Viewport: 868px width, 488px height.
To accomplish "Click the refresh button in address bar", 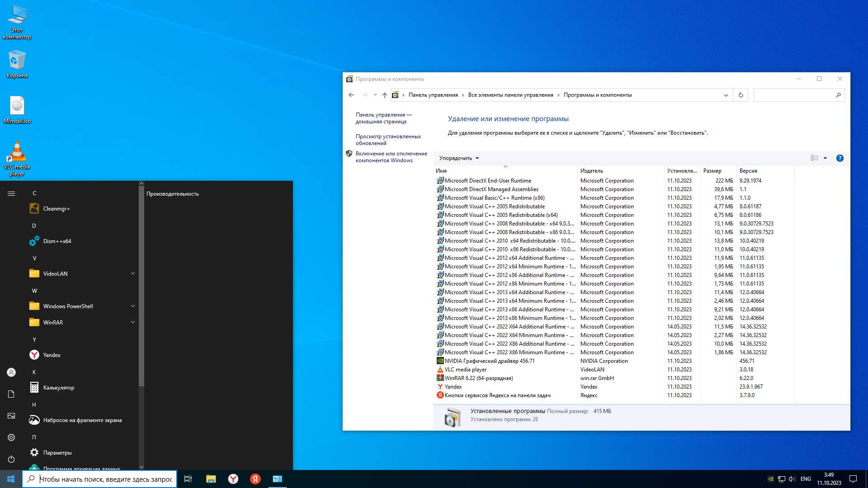I will click(741, 95).
